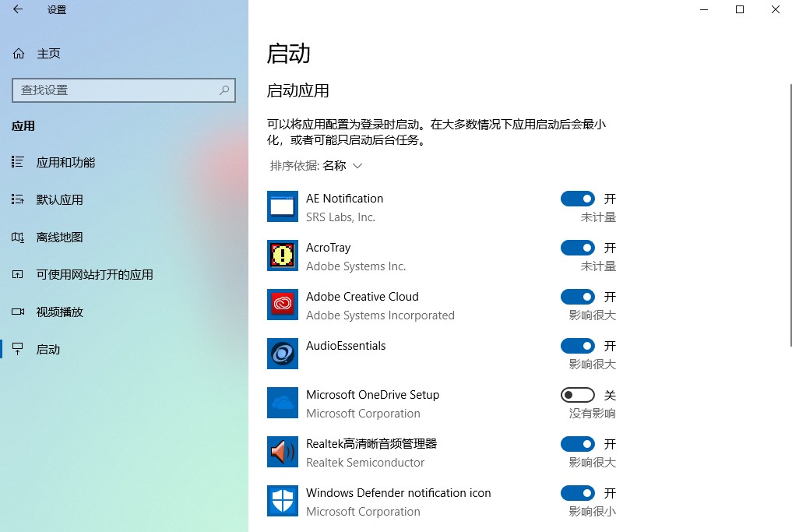Enable Microsoft OneDrive Setup startup toggle
Image resolution: width=792 pixels, height=532 pixels.
577,395
